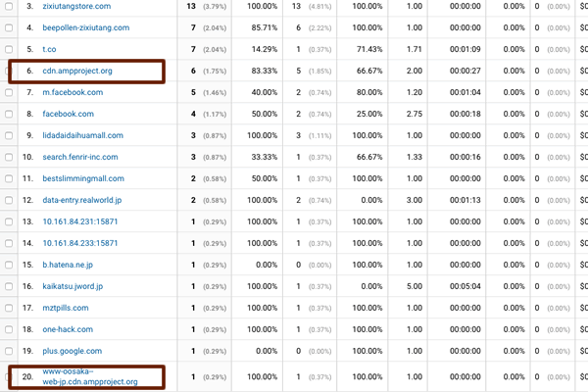Open the 10.161.84.233:15871 referral source
Viewport: 588px width, 392px height.
point(80,243)
